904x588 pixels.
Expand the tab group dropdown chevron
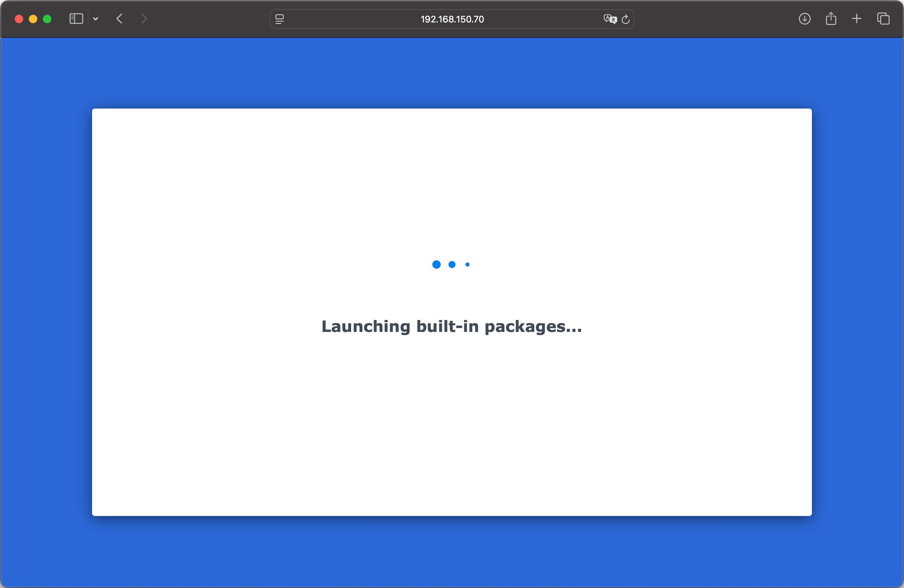coord(96,19)
